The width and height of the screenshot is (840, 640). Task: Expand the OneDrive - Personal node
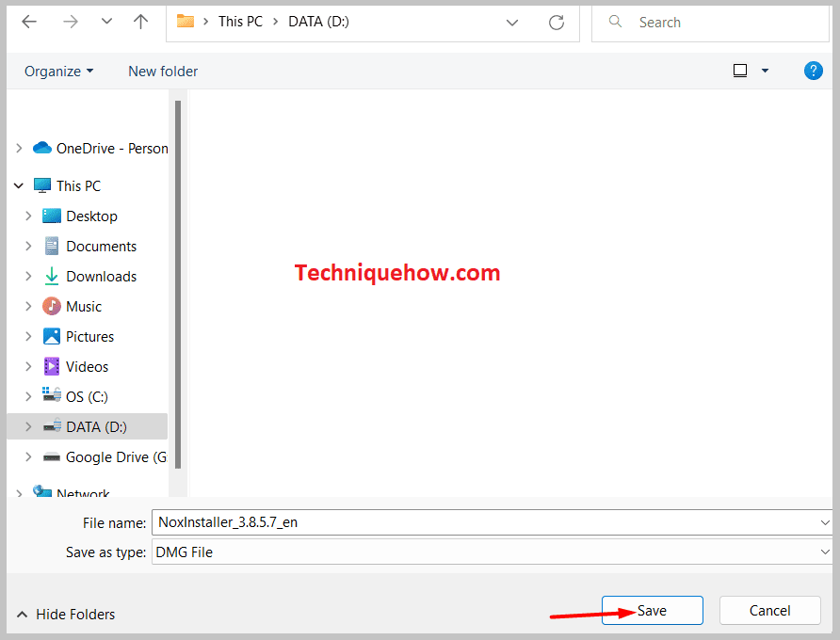pos(19,149)
